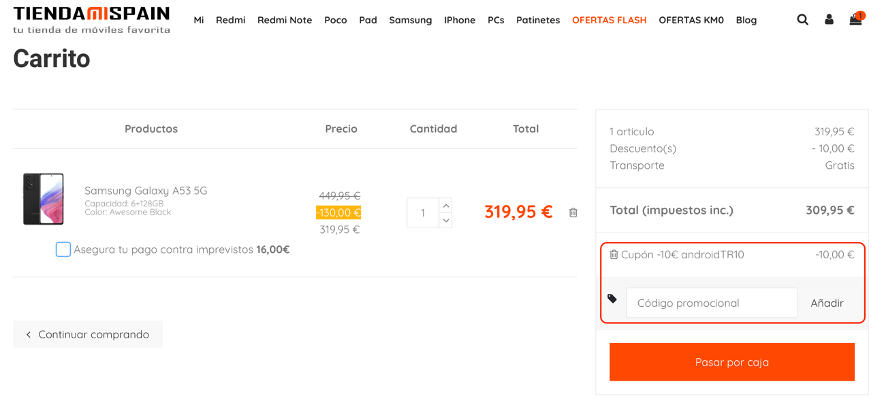Decrease quantity with the down arrow
The width and height of the screenshot is (887, 408).
click(446, 220)
